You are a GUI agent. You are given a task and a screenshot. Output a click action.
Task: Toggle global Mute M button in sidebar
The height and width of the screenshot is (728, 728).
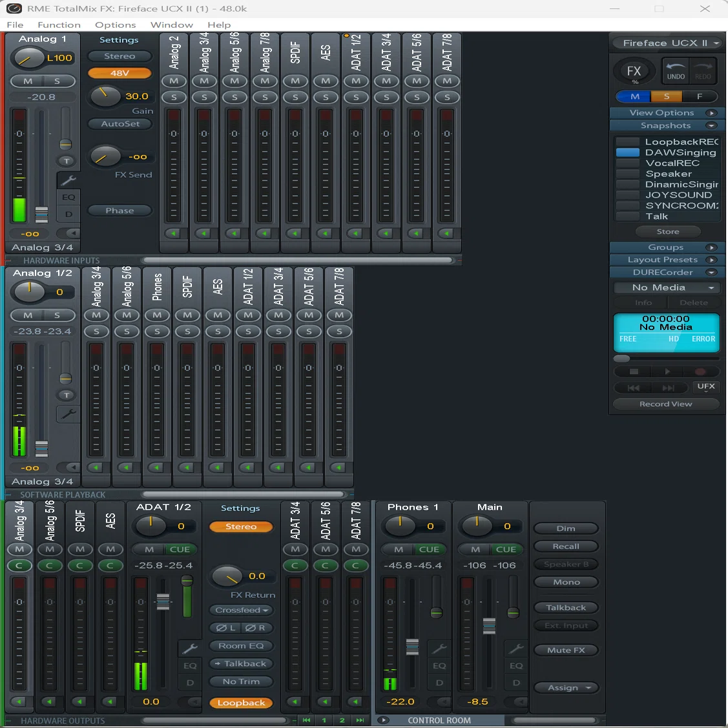[635, 97]
